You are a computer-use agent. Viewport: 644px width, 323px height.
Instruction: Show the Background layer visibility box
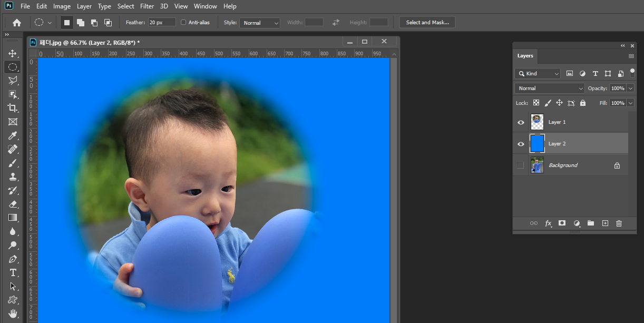coord(521,165)
